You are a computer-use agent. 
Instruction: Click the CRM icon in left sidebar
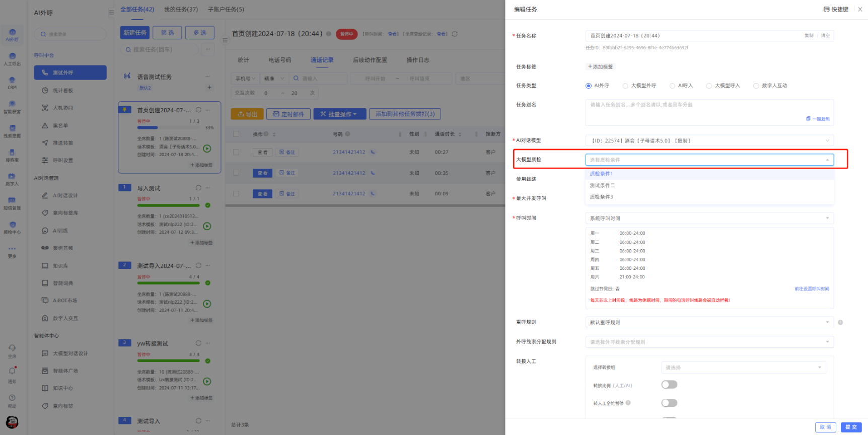tap(12, 81)
